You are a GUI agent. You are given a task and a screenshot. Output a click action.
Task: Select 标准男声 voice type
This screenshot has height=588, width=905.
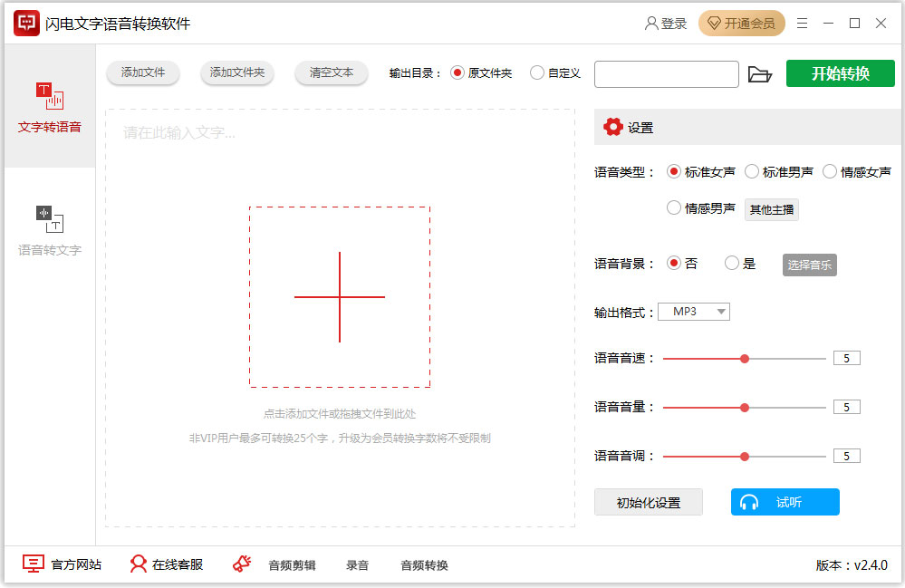coord(752,171)
